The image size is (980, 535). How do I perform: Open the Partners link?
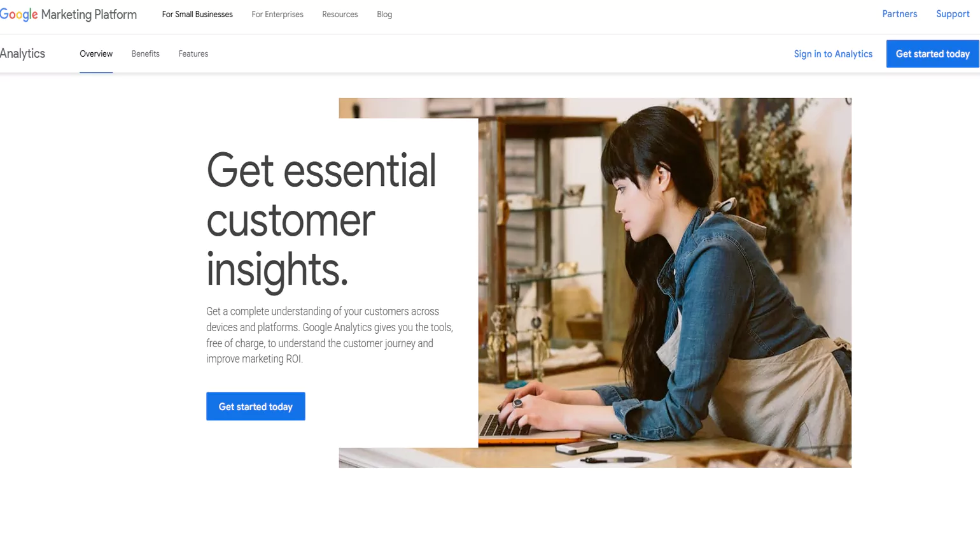point(899,14)
